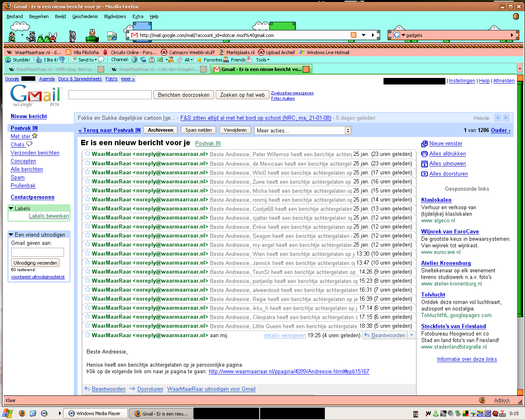The width and height of the screenshot is (525, 420).
Task: Switch to the Cafe den Voogelvl... tab
Action: [156, 69]
